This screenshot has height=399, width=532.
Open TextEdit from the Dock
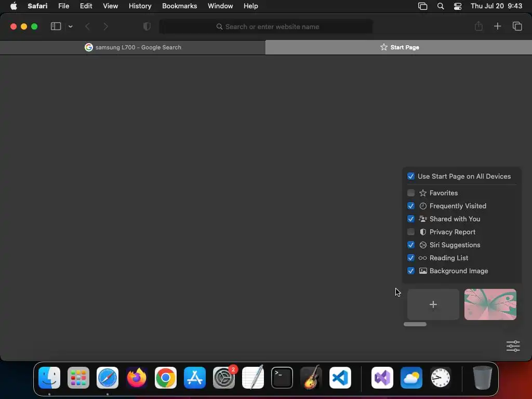pyautogui.click(x=253, y=378)
